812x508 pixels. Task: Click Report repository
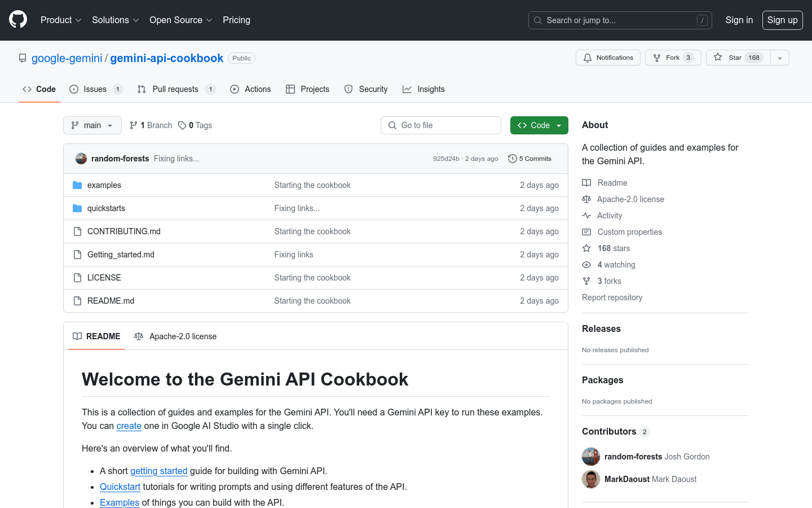click(612, 297)
